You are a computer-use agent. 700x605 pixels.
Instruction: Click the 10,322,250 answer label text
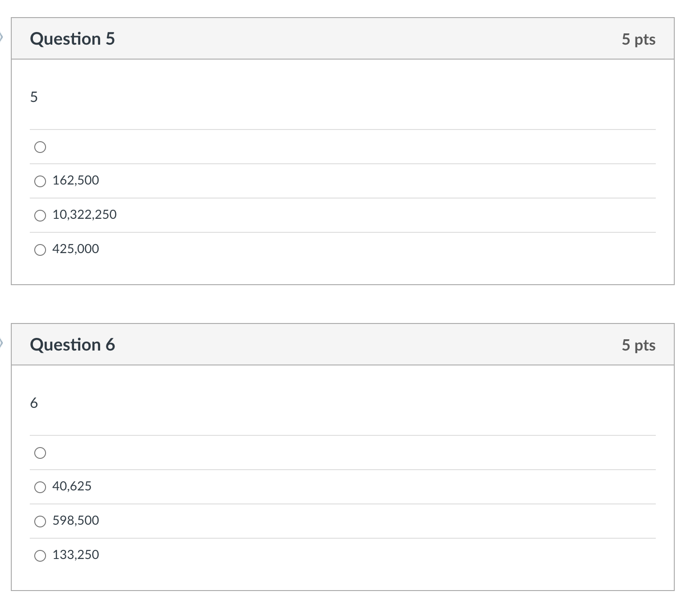click(84, 215)
